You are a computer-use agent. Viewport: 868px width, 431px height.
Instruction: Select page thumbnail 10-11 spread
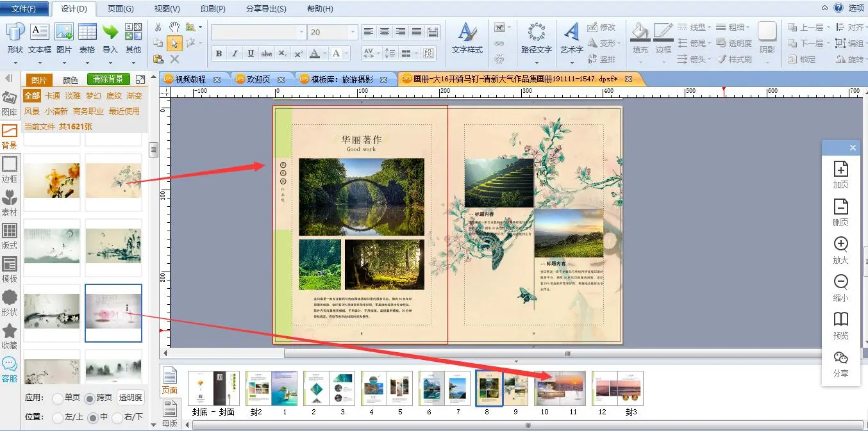[x=560, y=389]
